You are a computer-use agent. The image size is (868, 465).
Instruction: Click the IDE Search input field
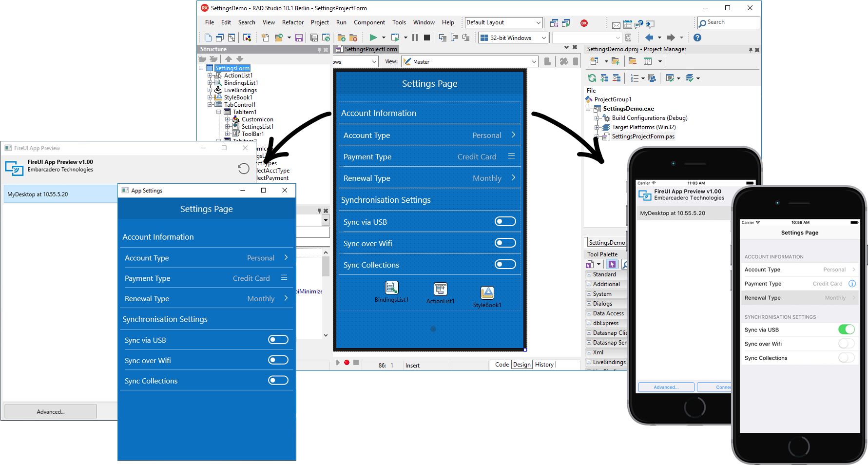[x=732, y=22]
